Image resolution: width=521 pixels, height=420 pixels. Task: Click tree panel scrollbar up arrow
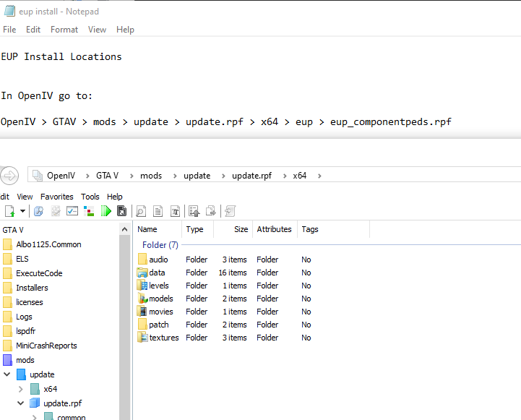(x=124, y=229)
